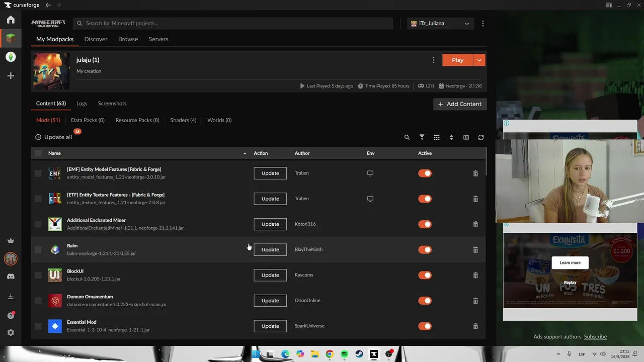Go back with the arrow beside curseforge

point(48,5)
